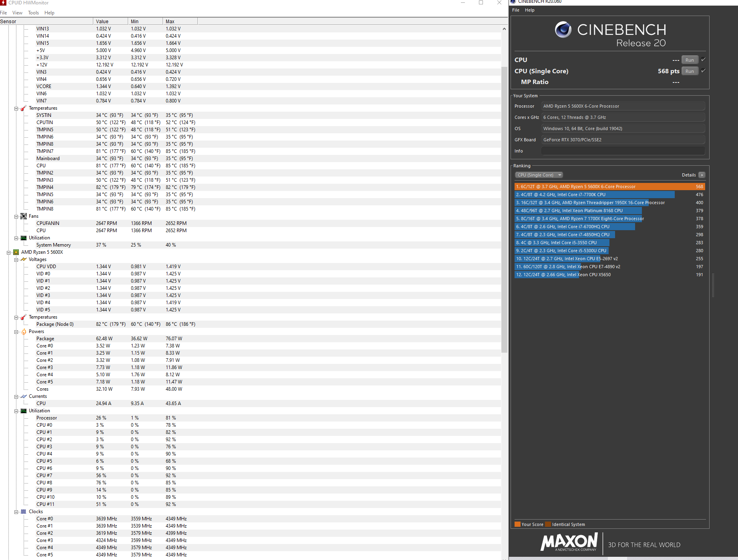Image resolution: width=738 pixels, height=560 pixels.
Task: Click the Cinebench logo sphere icon
Action: 563,30
